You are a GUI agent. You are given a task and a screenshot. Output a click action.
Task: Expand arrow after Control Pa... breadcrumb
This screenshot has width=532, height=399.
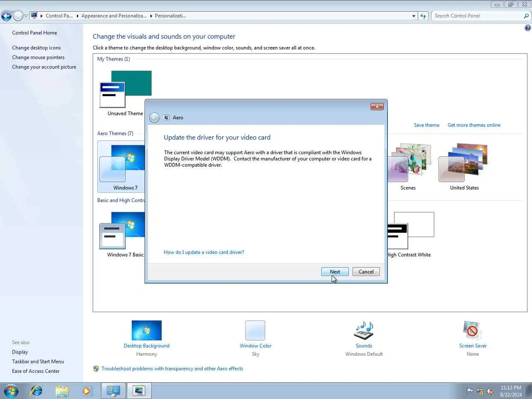click(x=77, y=16)
